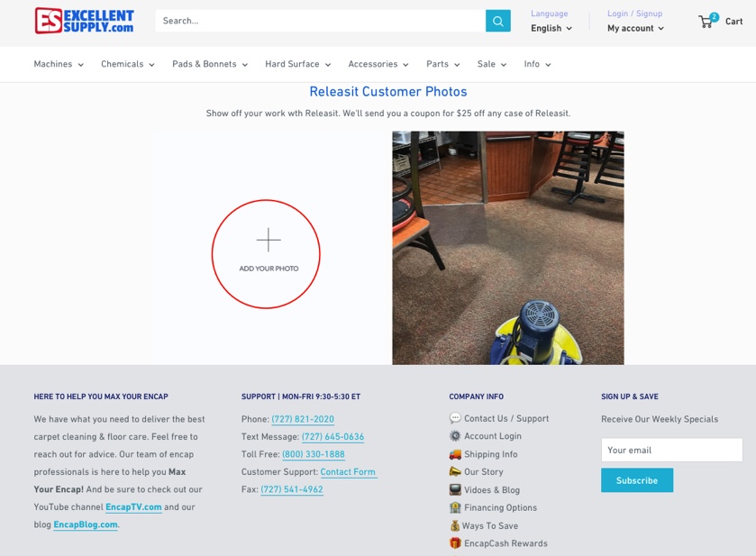Screen dimensions: 756x556
Task: Expand the Hard Surface menu
Action: coord(297,64)
